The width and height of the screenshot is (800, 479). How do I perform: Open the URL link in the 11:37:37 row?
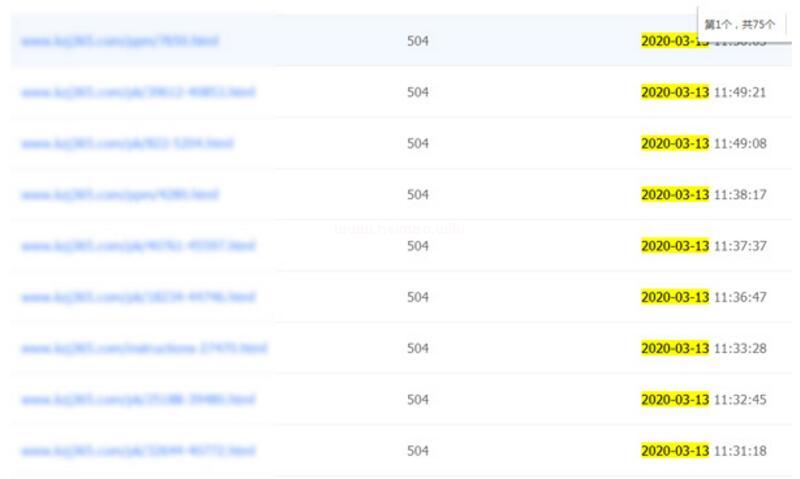click(x=137, y=246)
